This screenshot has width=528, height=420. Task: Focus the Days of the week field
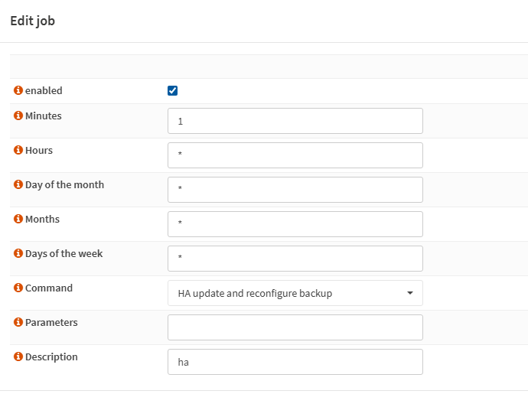coord(295,259)
